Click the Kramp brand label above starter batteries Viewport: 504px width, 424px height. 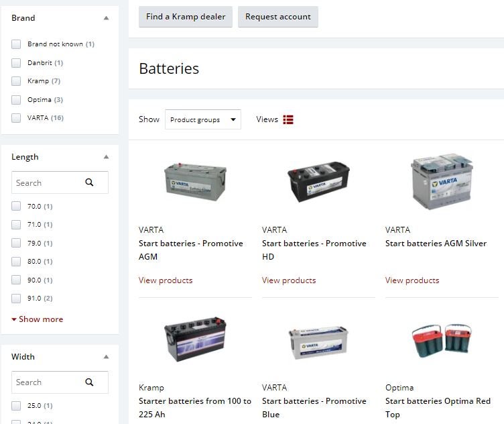coord(151,388)
